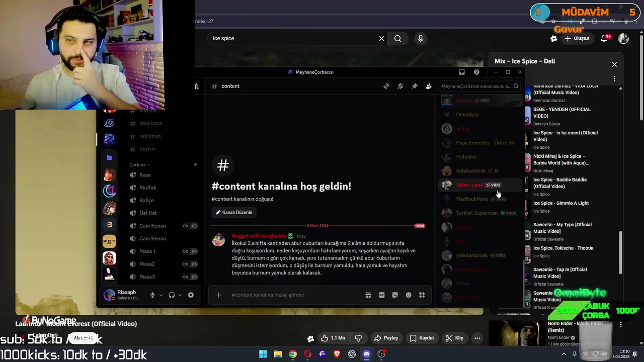Toggle deafen headphones in Discord user panel

pyautogui.click(x=172, y=295)
